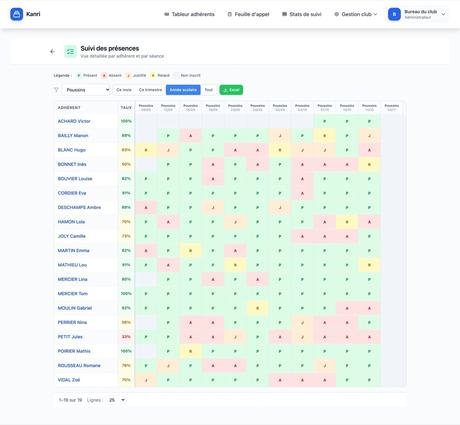This screenshot has width=460, height=425.
Task: Click ACHARD Victor attendance rate
Action: click(x=126, y=121)
